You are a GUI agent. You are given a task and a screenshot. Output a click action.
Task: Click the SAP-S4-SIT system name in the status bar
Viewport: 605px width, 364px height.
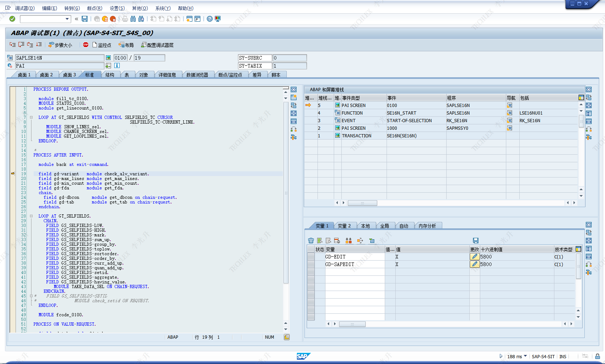543,356
